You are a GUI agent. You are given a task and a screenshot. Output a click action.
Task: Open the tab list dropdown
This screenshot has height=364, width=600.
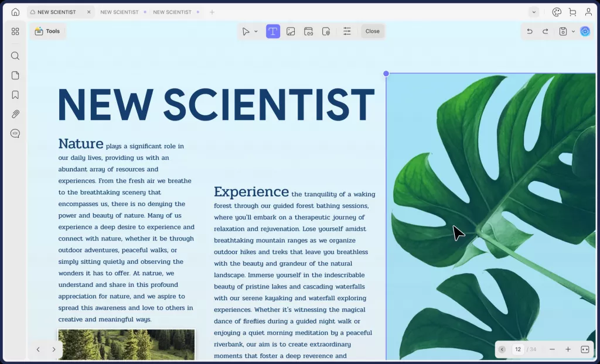[x=533, y=12]
